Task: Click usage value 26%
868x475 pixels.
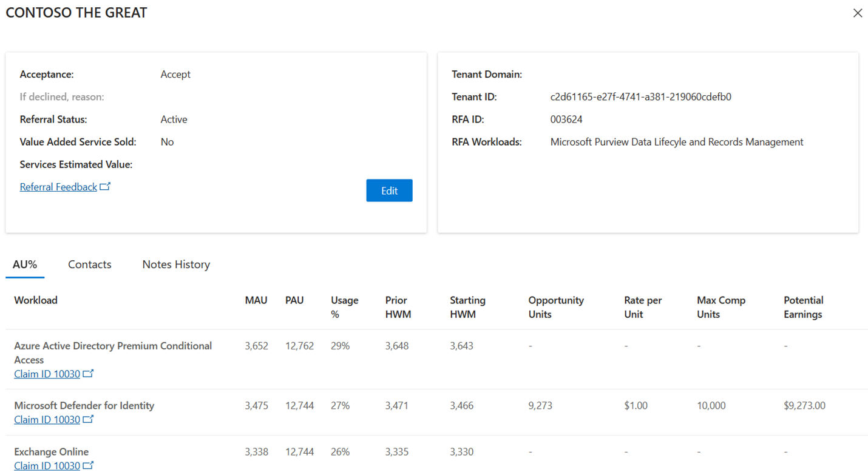Action: [x=340, y=452]
